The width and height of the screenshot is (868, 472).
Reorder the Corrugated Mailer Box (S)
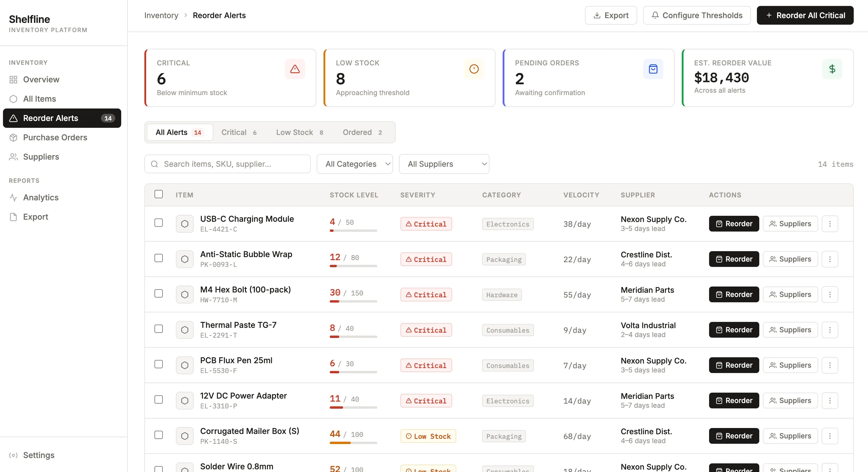pyautogui.click(x=733, y=436)
